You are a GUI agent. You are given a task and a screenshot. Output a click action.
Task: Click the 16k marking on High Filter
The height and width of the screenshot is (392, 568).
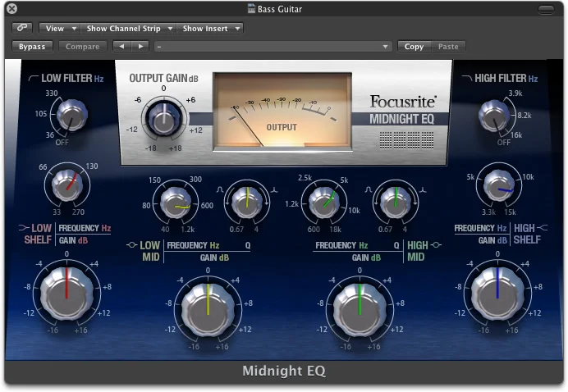[516, 135]
